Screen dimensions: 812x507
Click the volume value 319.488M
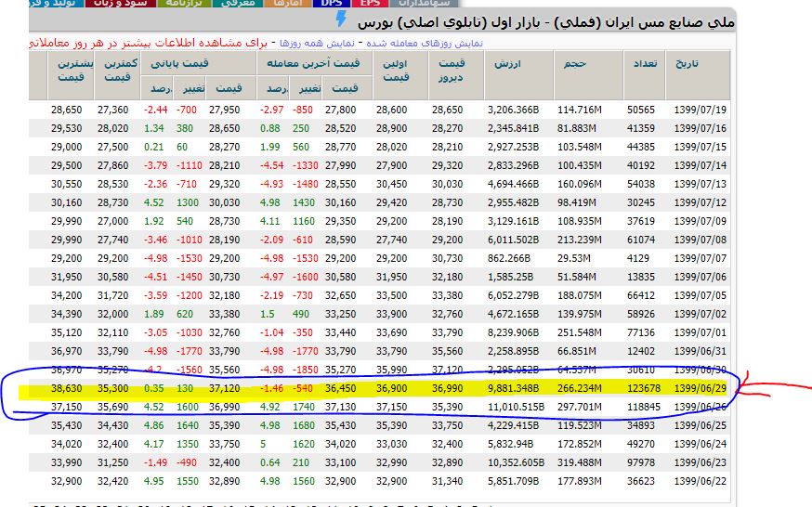[x=580, y=462]
